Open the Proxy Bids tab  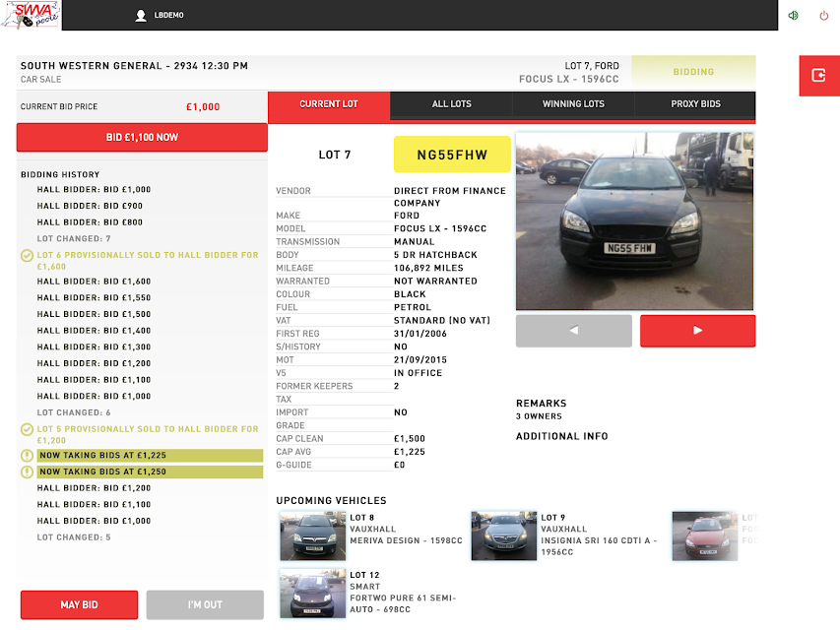[x=695, y=104]
